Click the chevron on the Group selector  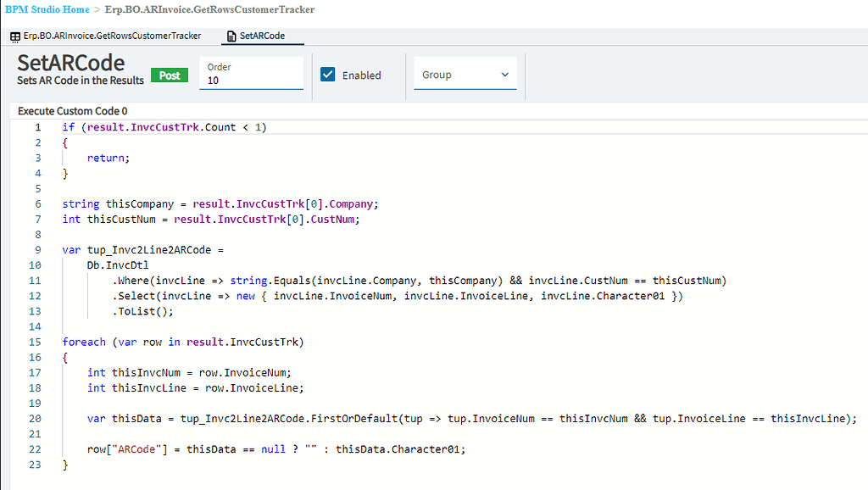click(x=507, y=74)
